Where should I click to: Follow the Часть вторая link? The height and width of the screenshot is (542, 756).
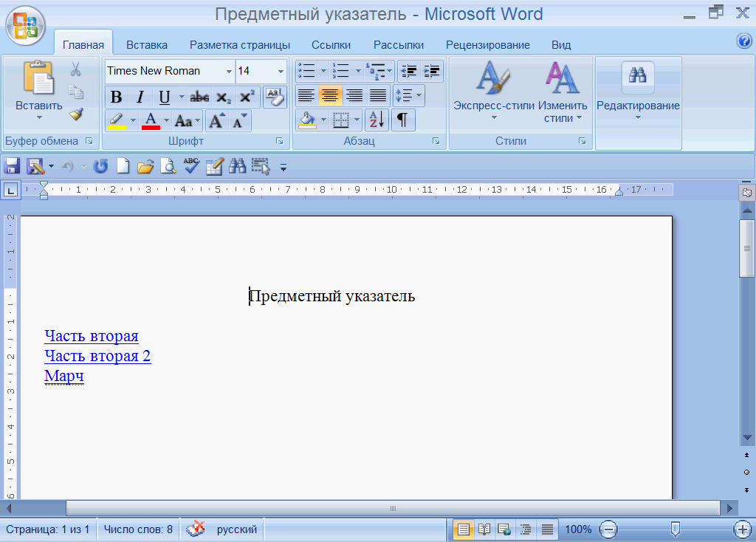[91, 336]
